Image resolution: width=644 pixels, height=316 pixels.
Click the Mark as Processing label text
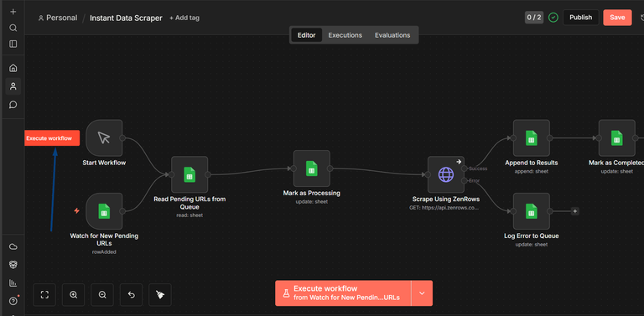pos(312,193)
